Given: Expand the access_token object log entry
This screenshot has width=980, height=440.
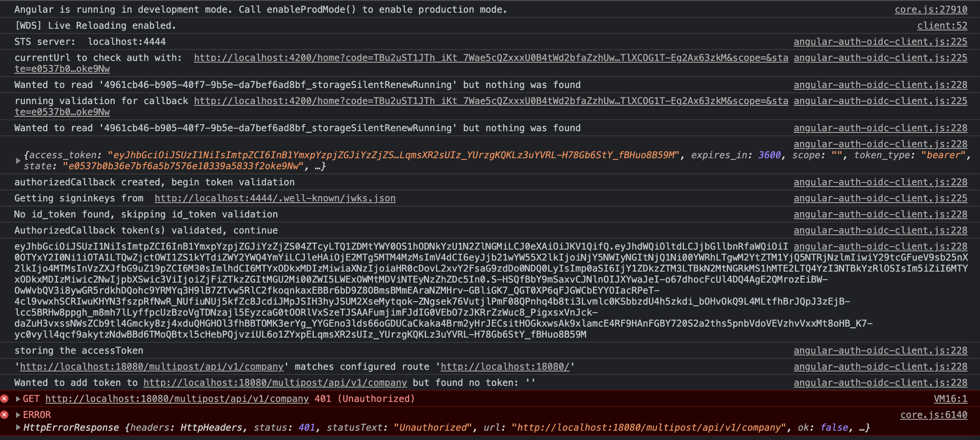Looking at the screenshot, I should pos(18,160).
